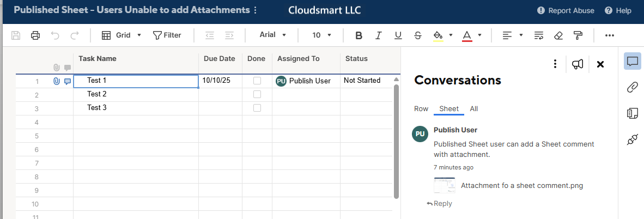
Task: Switch to the Row conversations tab
Action: 421,109
